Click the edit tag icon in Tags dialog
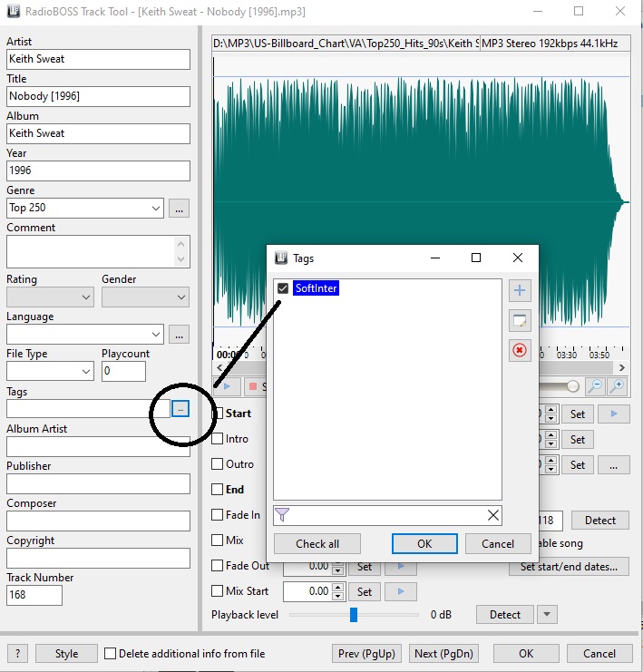 click(520, 320)
